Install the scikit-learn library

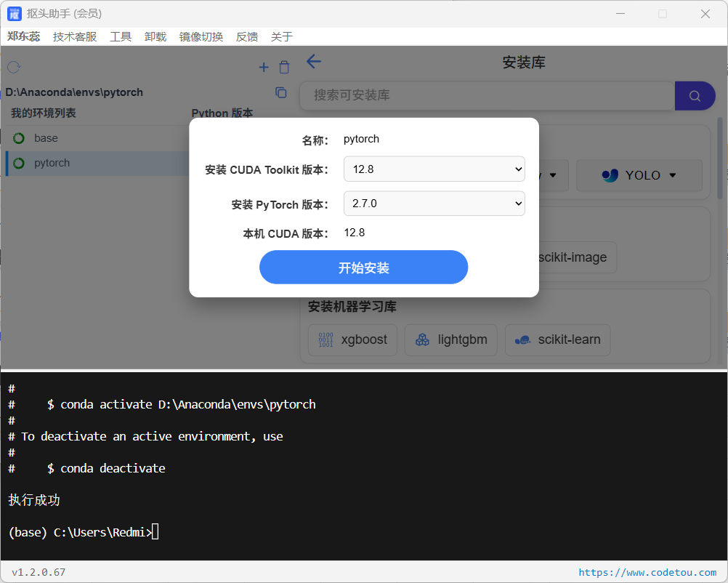pyautogui.click(x=557, y=340)
